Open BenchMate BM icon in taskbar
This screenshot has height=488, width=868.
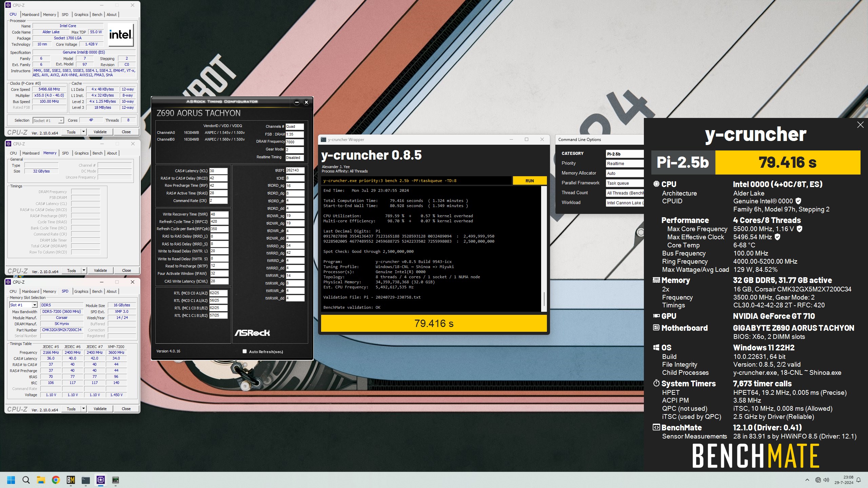coord(71,480)
